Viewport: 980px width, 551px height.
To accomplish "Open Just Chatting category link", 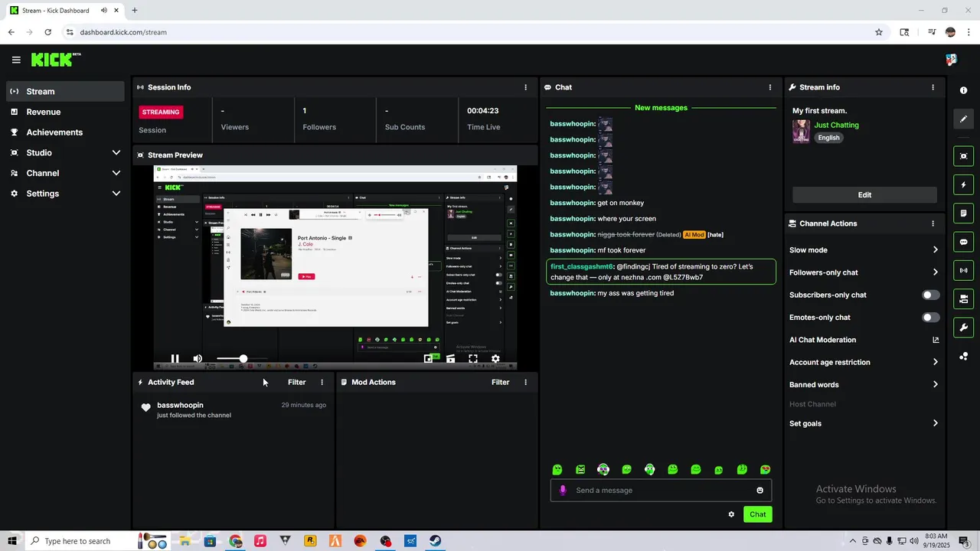I will (836, 125).
